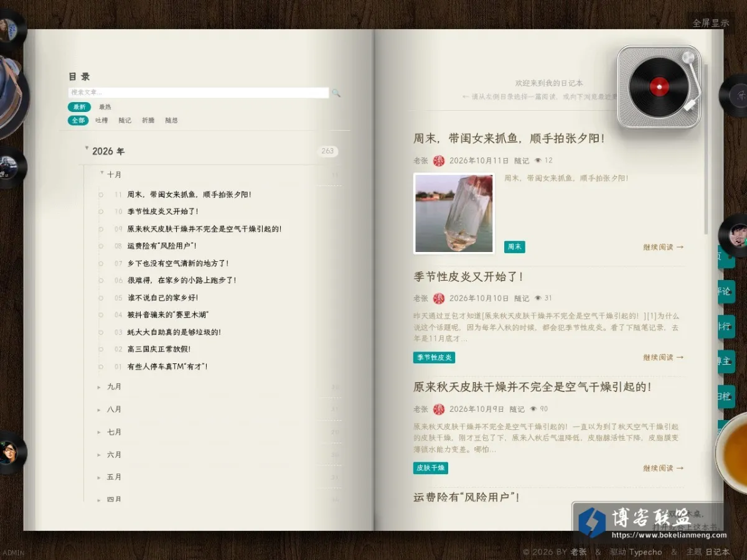This screenshot has height=560, width=747.
Task: Open the 博主 side tab
Action: [726, 362]
